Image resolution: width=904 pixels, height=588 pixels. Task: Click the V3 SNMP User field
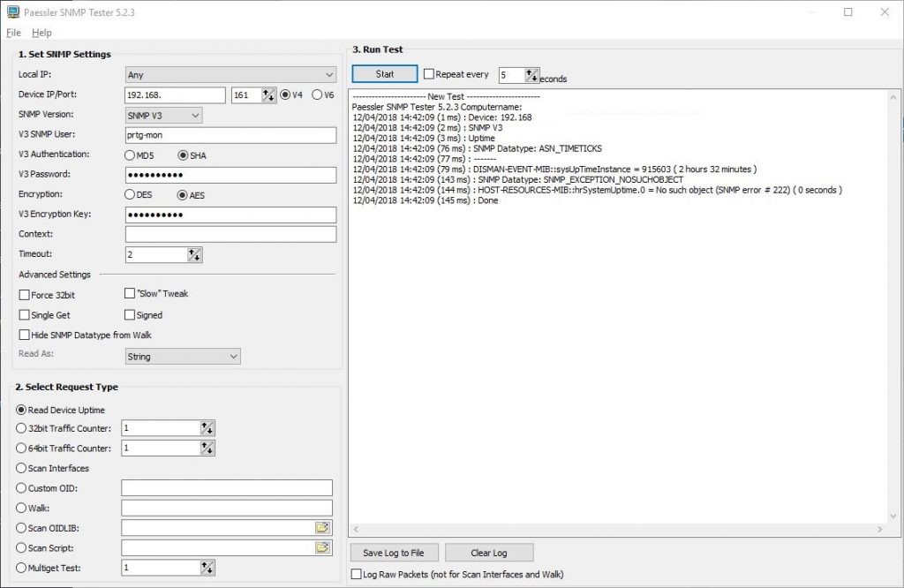point(230,135)
